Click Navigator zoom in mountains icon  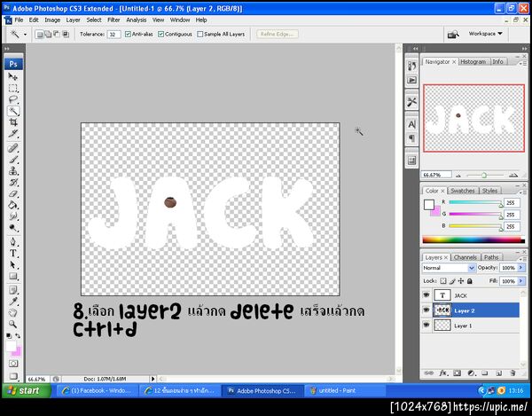coord(513,175)
